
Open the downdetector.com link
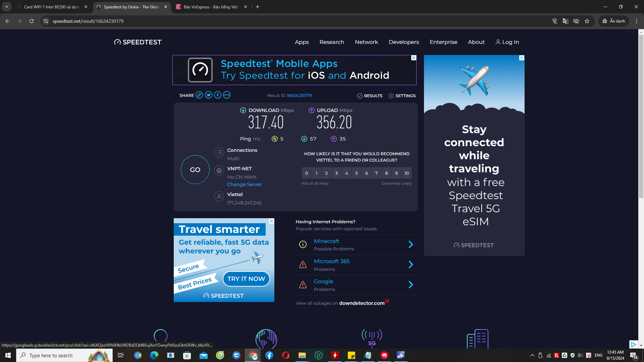click(362, 303)
